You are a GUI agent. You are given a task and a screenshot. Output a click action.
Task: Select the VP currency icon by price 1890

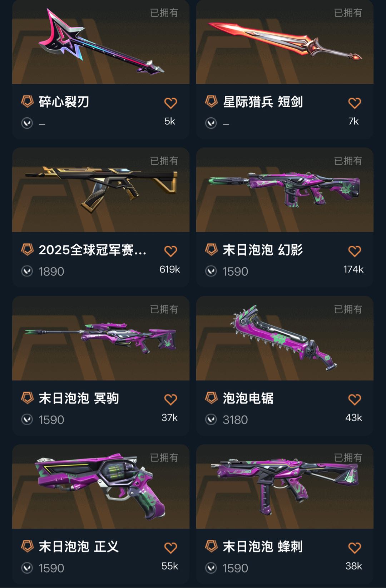click(27, 271)
